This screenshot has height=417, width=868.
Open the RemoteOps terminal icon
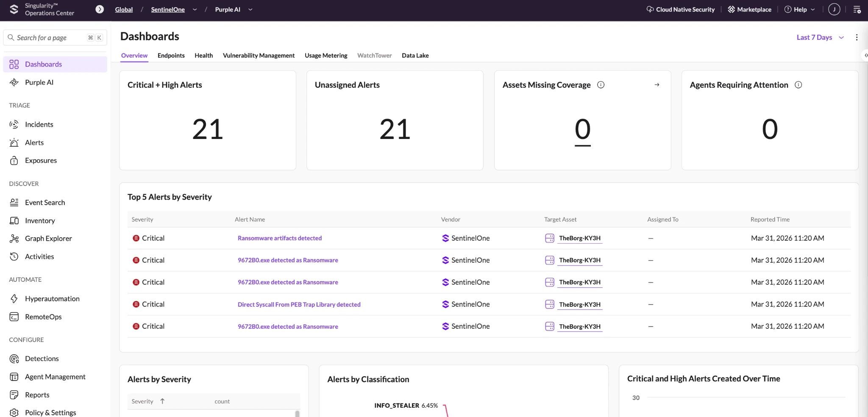click(14, 317)
